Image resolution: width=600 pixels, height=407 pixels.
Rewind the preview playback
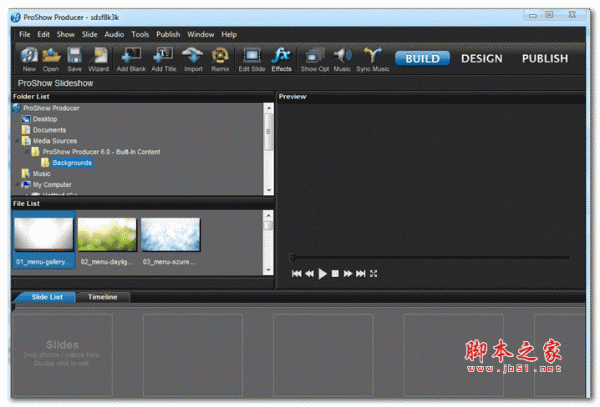point(310,274)
